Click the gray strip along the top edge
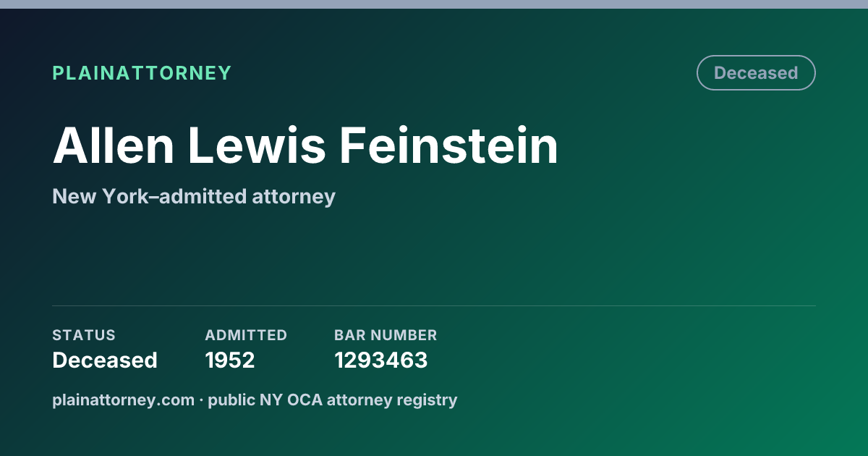This screenshot has height=456, width=868. click(434, 4)
